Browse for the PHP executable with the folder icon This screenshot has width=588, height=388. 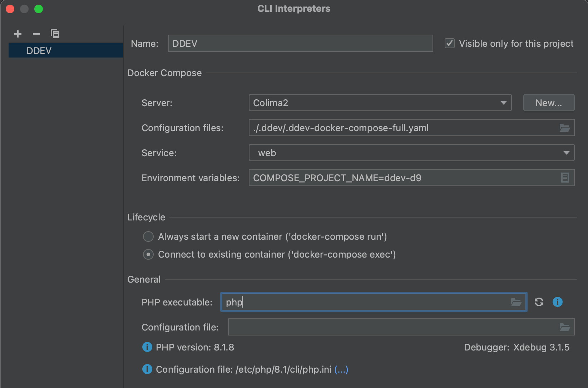tap(516, 302)
